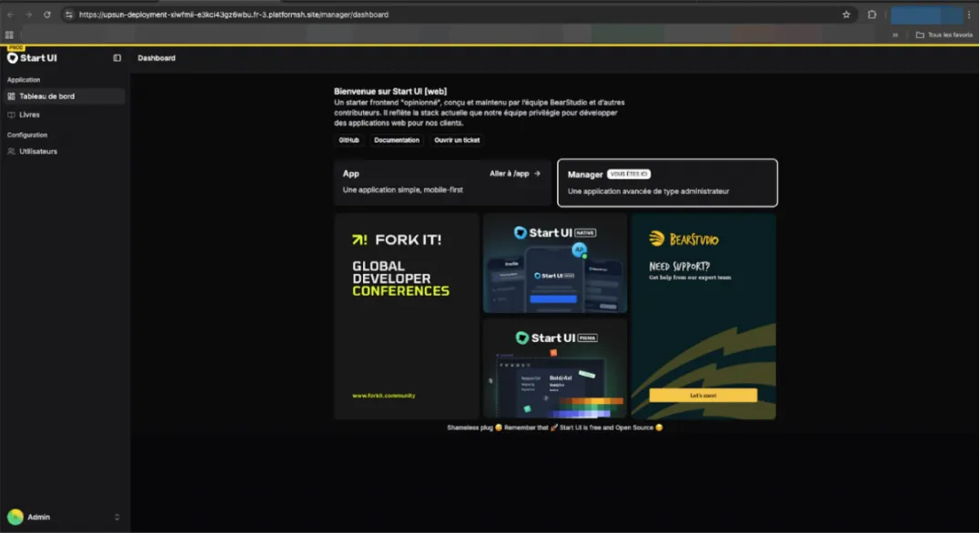Click the Admin avatar icon
980x533 pixels.
(15, 518)
